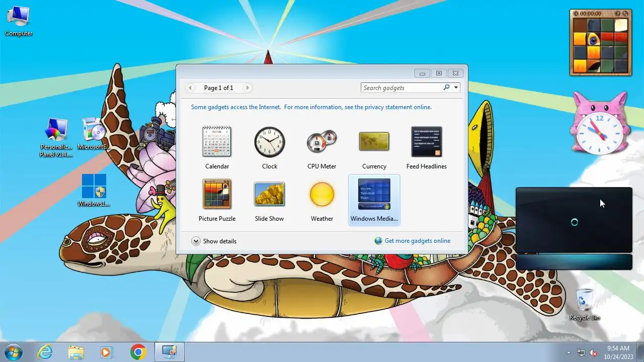
Task: Launch Internet Explorer from the taskbar
Action: 45,352
